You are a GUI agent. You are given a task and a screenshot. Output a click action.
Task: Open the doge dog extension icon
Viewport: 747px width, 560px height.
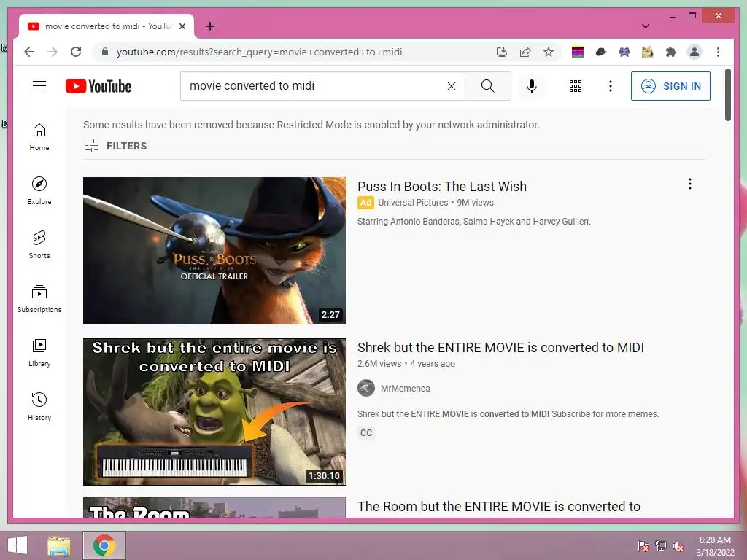pos(648,52)
